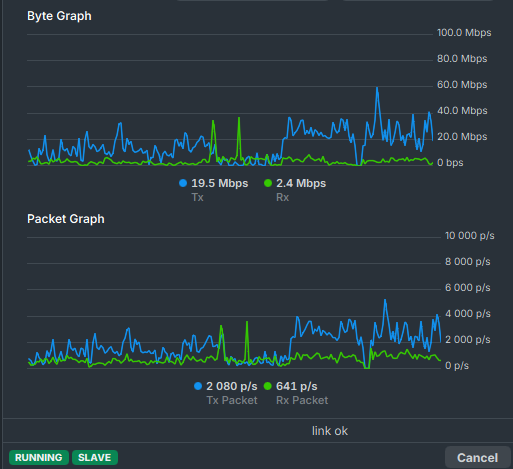
Task: Click the blue Tx Packet legend dot
Action: [198, 386]
